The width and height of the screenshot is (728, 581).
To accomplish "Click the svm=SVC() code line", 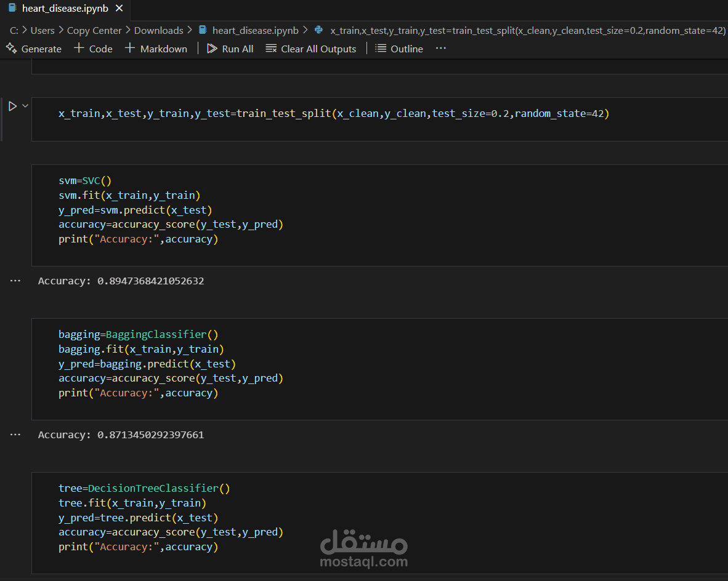I will pyautogui.click(x=85, y=181).
